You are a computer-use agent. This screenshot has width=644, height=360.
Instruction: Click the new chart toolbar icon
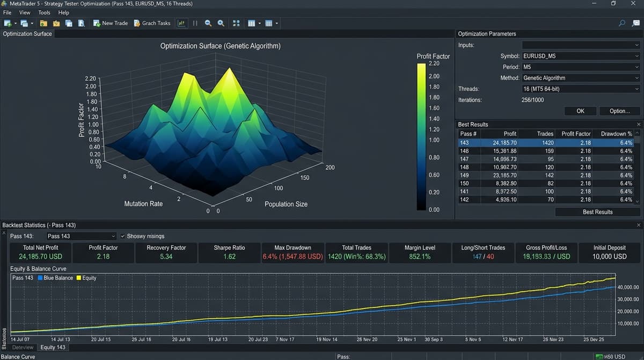(x=8, y=23)
